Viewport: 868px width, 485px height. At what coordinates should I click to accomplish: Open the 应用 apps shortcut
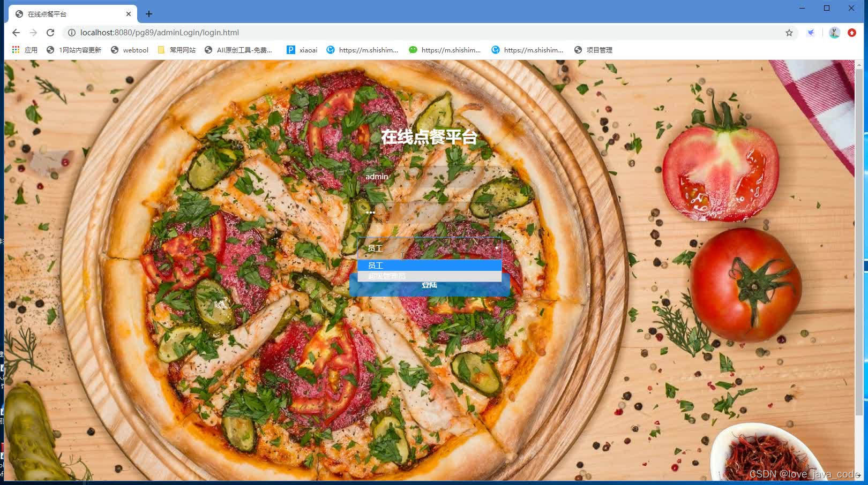point(25,50)
